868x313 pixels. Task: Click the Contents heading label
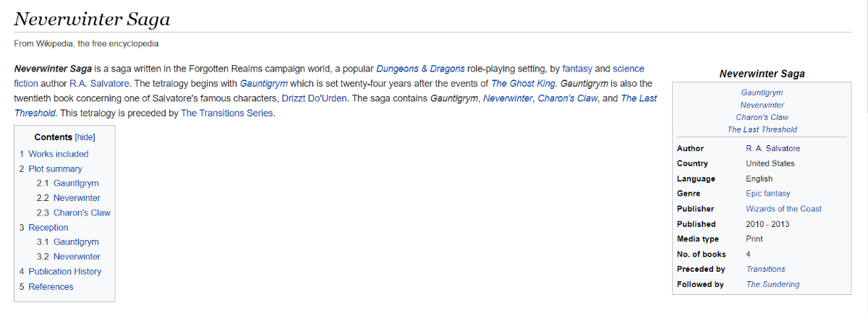(54, 137)
